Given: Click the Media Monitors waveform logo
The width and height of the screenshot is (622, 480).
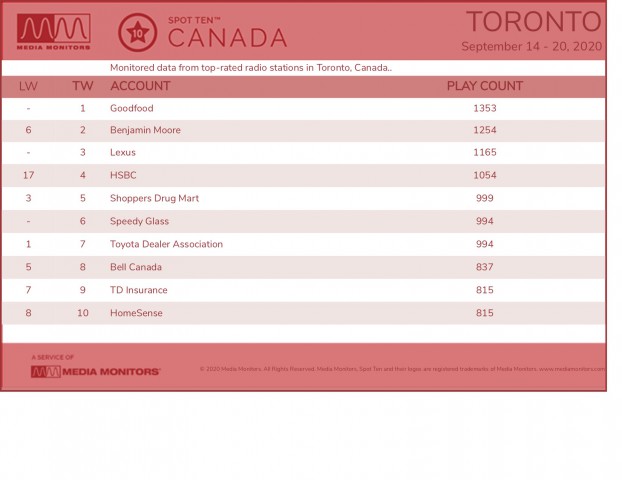Looking at the screenshot, I should (x=54, y=32).
